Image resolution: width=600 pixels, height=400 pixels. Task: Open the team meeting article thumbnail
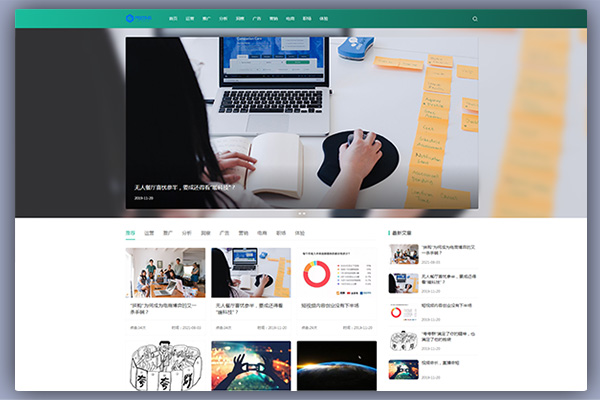[x=165, y=272]
